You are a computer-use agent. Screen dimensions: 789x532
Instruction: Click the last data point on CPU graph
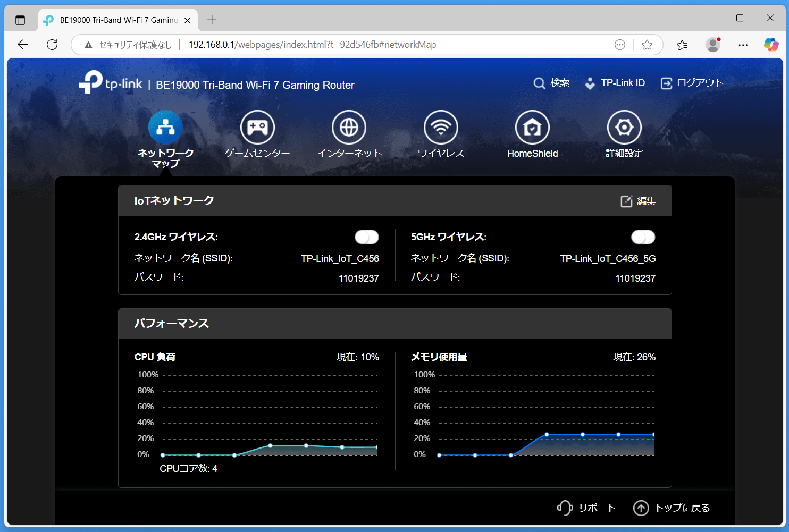coord(377,447)
